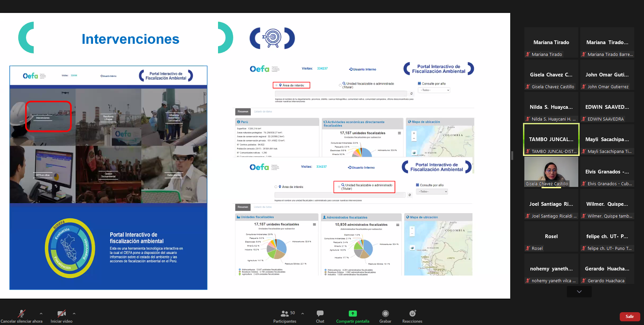Click muted mic icon for Wilmer Quispe

[584, 216]
